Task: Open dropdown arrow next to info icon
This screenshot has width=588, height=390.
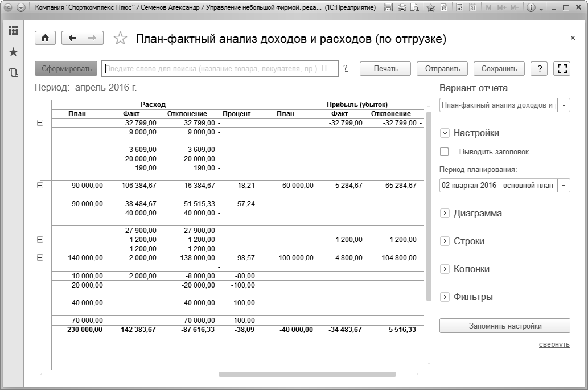Action: (541, 9)
